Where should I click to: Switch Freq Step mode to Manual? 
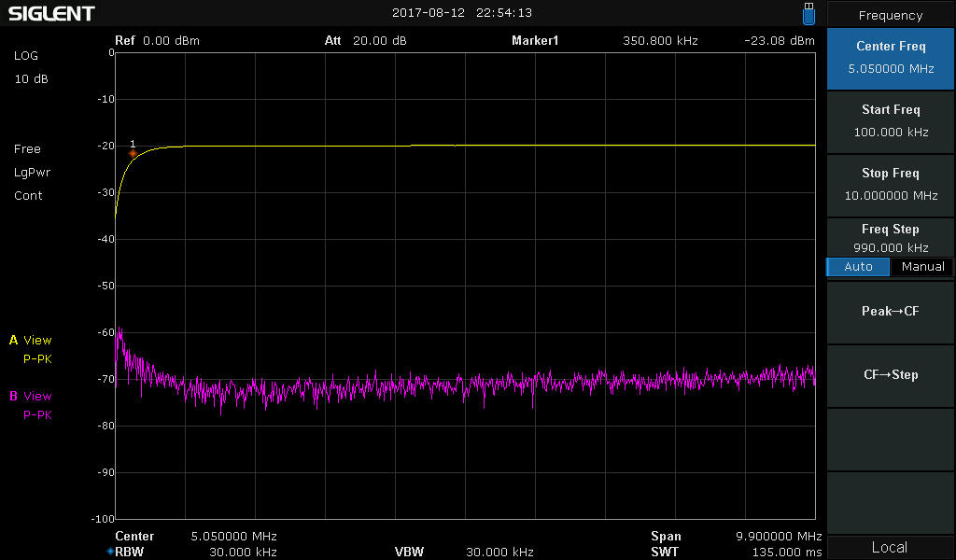[922, 267]
